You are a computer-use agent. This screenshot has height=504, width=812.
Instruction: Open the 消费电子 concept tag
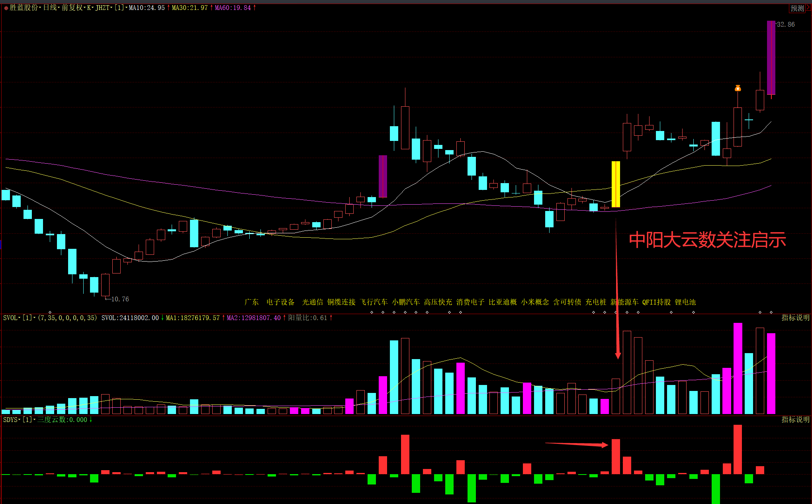[x=470, y=302]
